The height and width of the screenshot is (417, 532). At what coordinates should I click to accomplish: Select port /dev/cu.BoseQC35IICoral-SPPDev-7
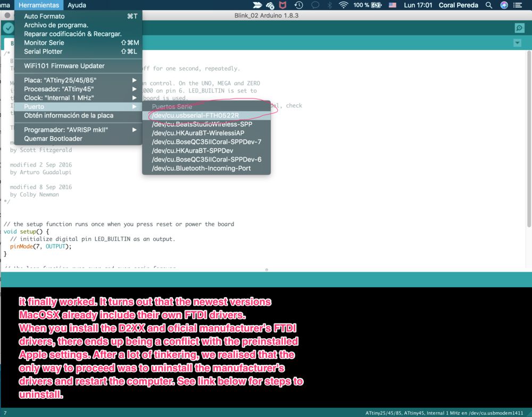pyautogui.click(x=206, y=142)
